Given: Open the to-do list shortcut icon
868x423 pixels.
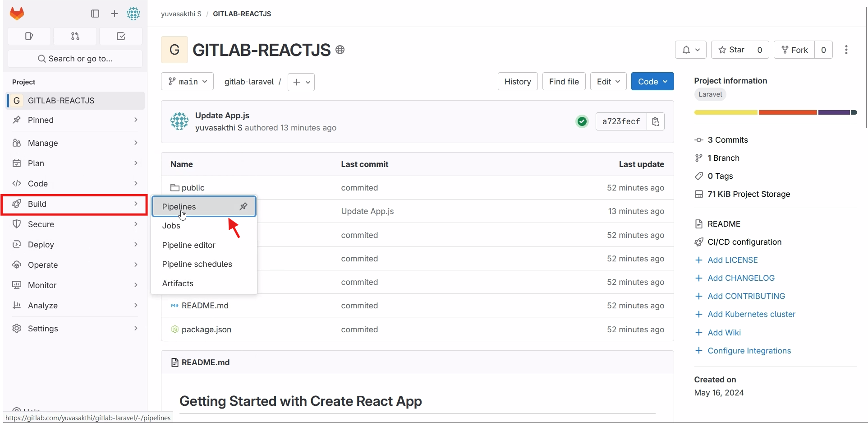Looking at the screenshot, I should (121, 36).
